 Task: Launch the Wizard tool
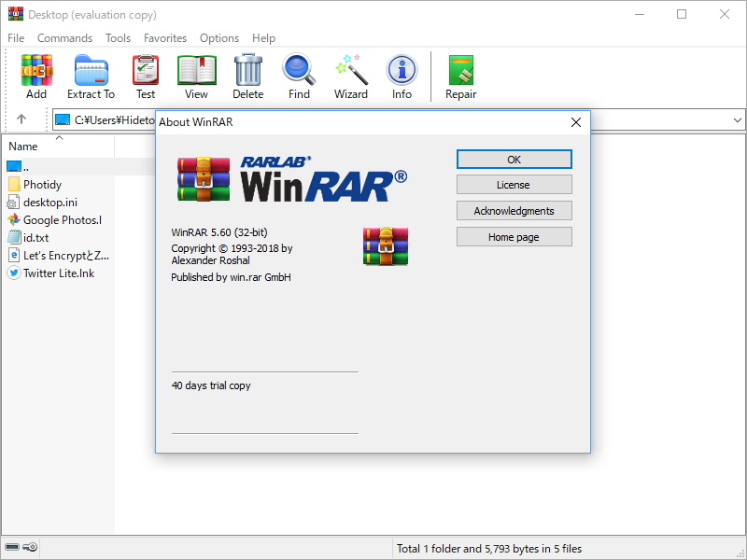pos(350,75)
